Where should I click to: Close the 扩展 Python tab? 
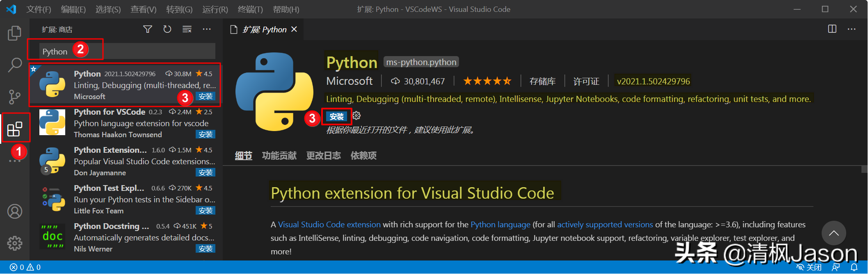[294, 29]
